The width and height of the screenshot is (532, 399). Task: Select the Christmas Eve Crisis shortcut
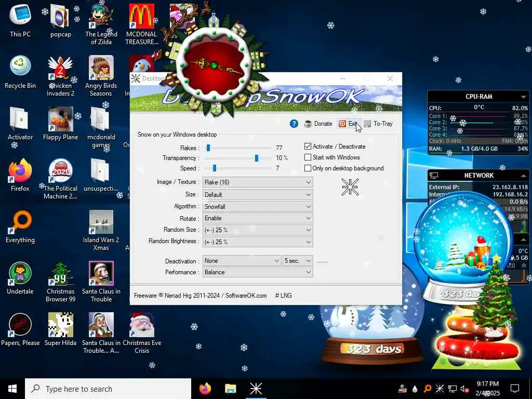point(142,334)
